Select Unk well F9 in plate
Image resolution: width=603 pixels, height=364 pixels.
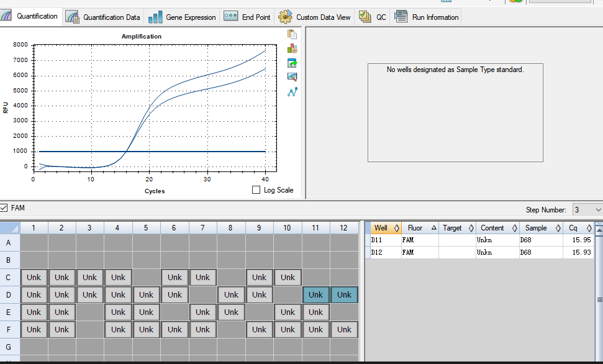pos(259,329)
